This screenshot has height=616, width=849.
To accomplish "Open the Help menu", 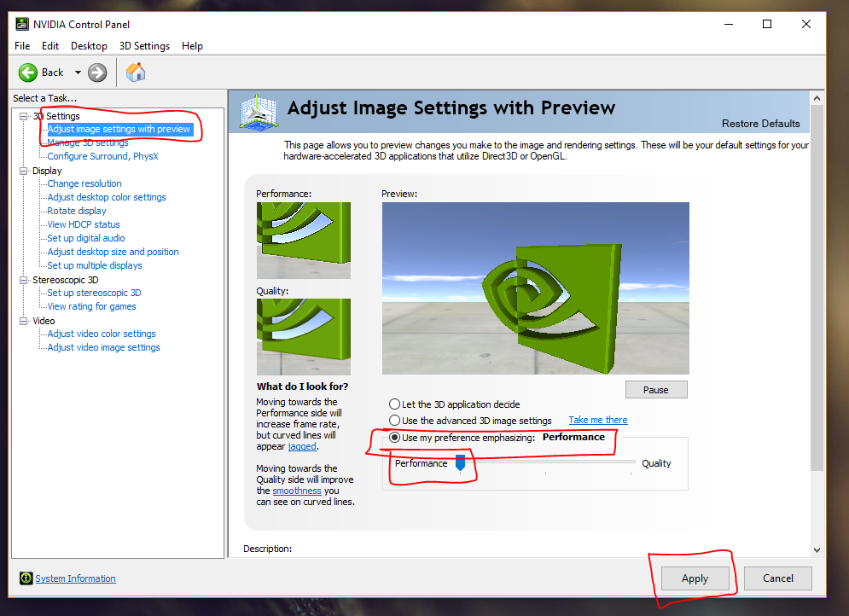I will click(x=192, y=46).
